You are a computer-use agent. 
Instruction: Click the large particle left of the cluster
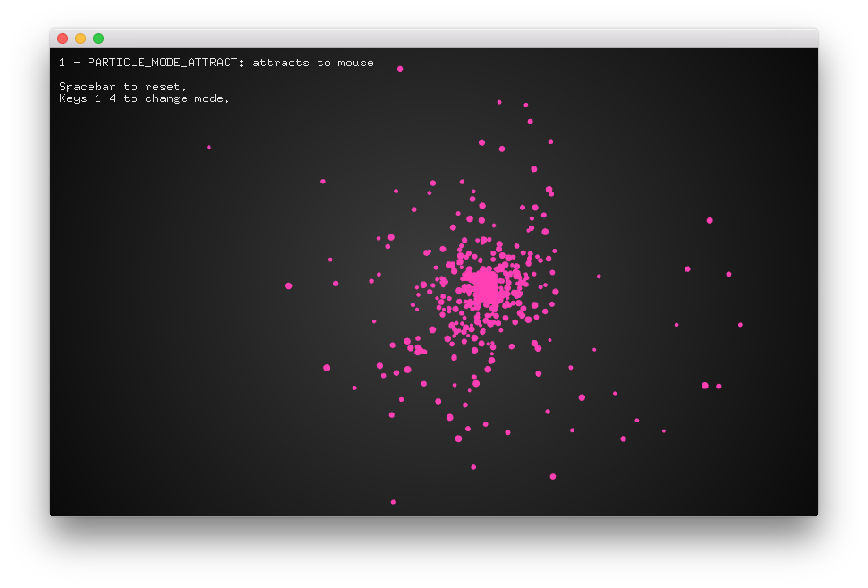click(x=288, y=285)
